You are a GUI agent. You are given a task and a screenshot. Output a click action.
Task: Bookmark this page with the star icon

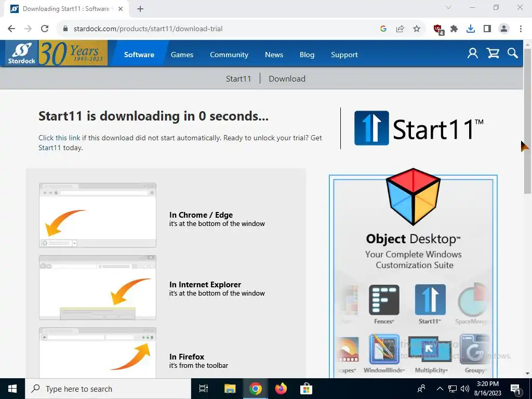(x=417, y=29)
